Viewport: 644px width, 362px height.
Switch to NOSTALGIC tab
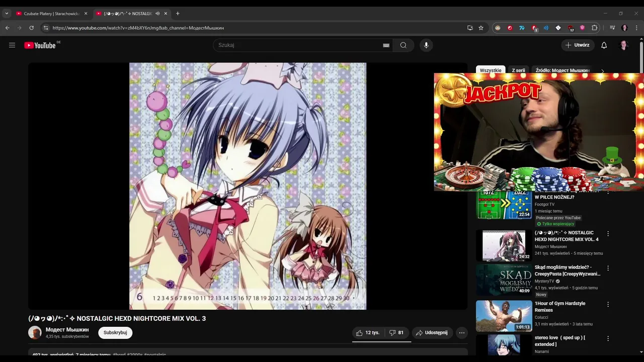128,14
